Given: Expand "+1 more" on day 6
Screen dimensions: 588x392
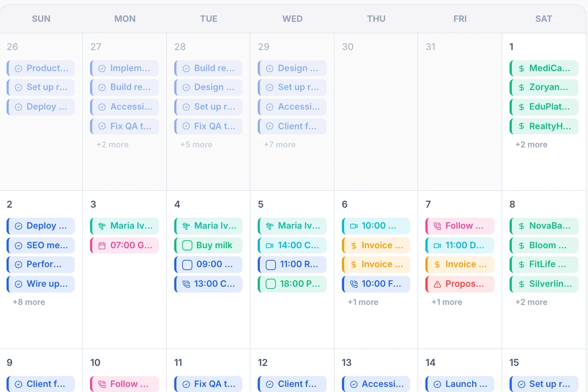Looking at the screenshot, I should coord(363,302).
